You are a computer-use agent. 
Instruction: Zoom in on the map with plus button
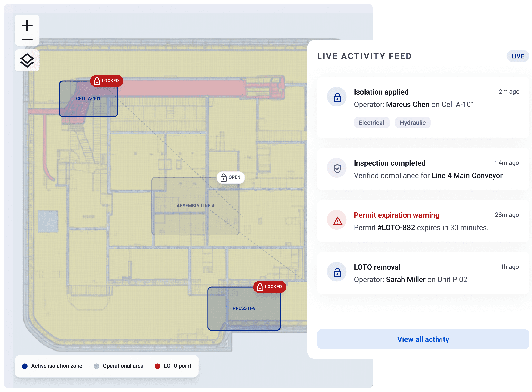pos(27,25)
